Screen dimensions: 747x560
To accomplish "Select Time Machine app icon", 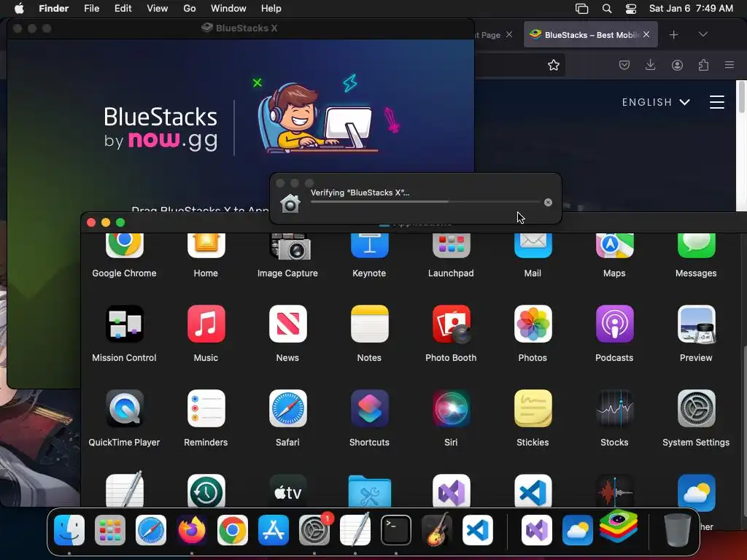I will (x=206, y=491).
